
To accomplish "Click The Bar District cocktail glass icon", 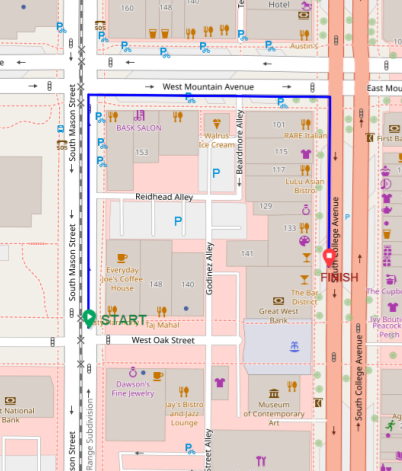I will pos(304,279).
